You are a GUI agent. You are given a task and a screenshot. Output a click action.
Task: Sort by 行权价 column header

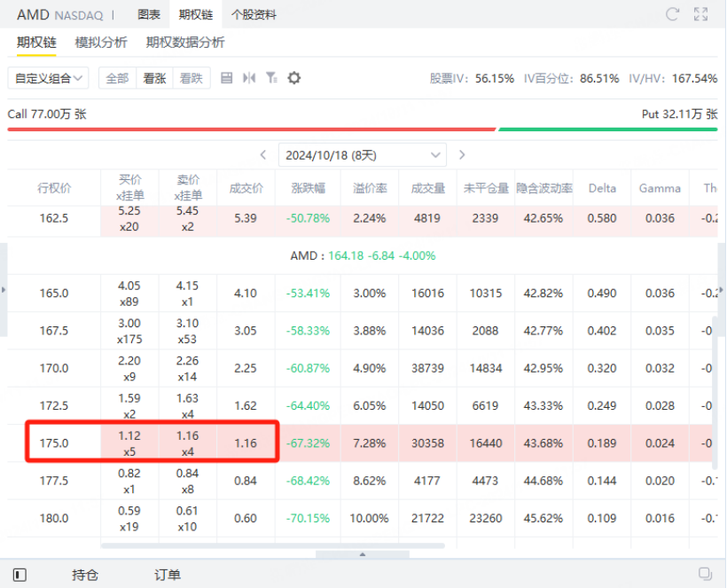point(54,188)
